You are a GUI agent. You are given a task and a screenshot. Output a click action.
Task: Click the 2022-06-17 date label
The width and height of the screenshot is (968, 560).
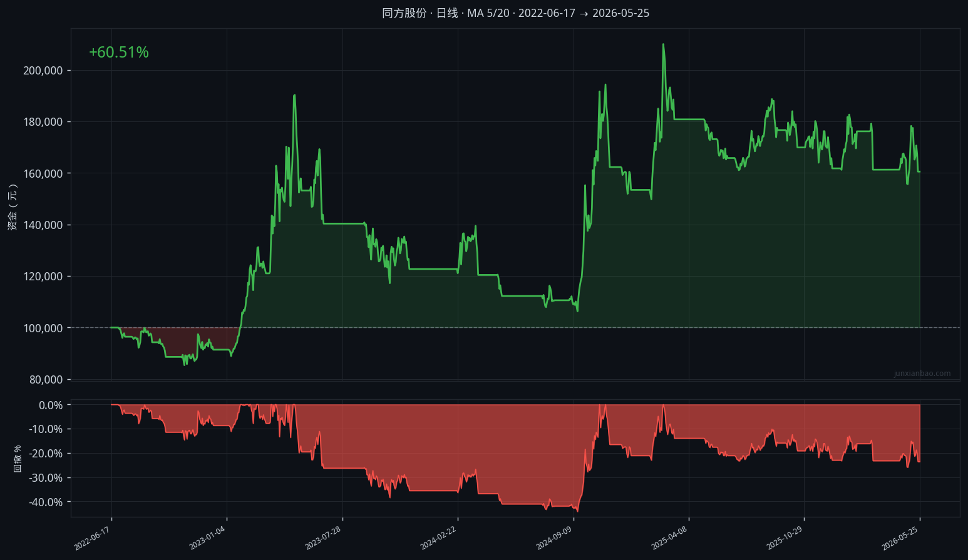pyautogui.click(x=93, y=538)
